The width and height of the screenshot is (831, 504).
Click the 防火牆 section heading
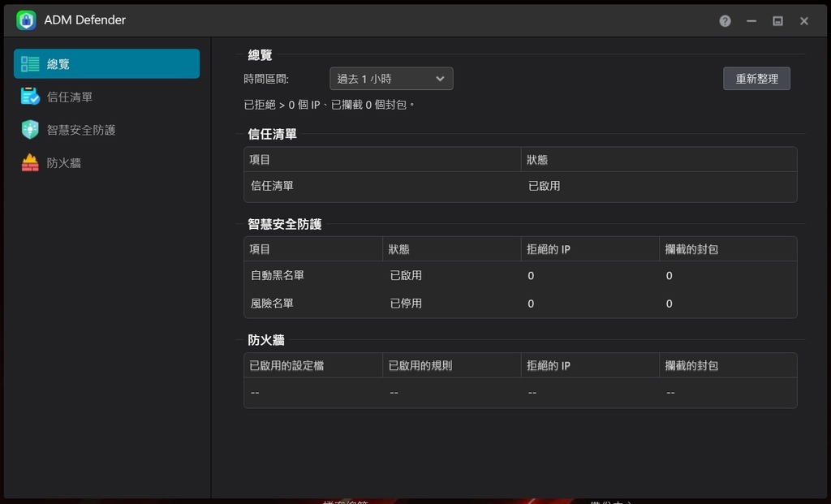tap(266, 340)
